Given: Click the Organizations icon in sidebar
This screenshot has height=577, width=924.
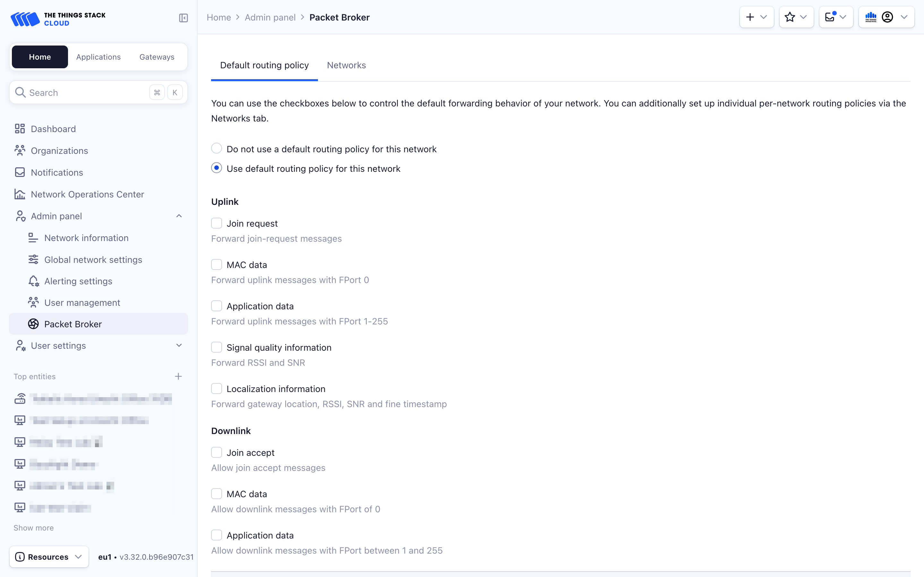Looking at the screenshot, I should [x=20, y=151].
